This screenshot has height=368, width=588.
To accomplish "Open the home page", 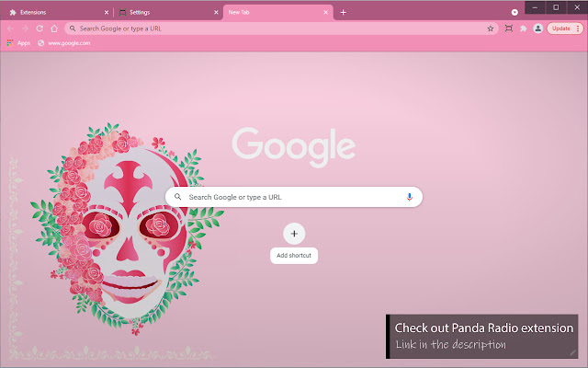I will point(54,29).
